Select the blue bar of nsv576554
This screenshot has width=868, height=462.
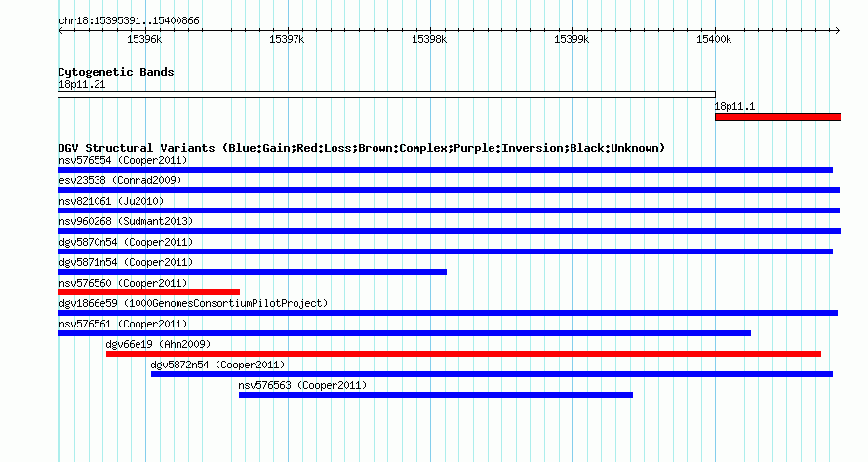pos(445,170)
